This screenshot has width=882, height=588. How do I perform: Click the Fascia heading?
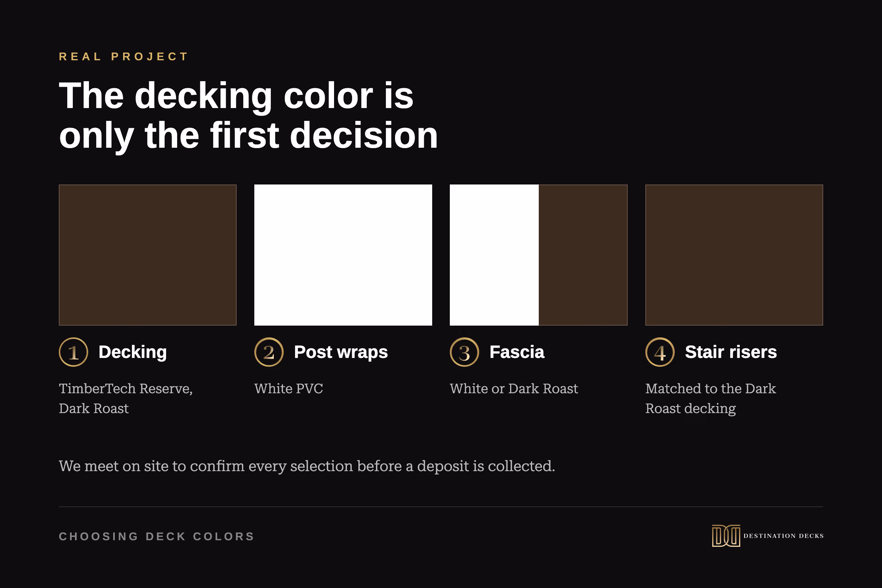coord(517,352)
